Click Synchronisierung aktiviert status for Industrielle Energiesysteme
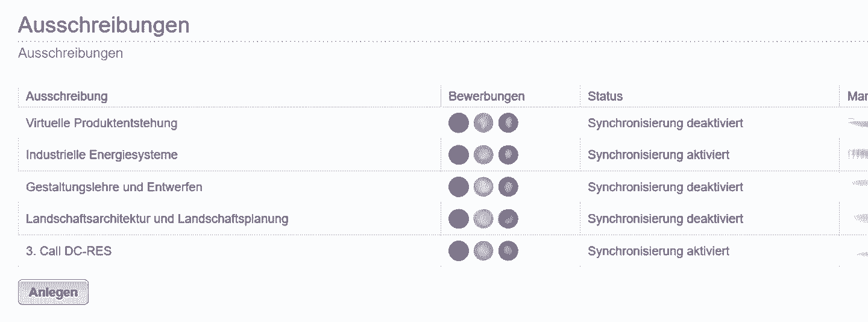This screenshot has height=322, width=868. [x=659, y=155]
